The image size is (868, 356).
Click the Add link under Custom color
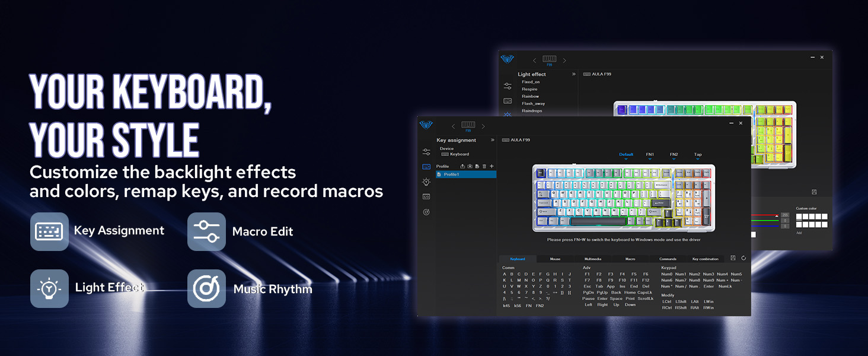(x=799, y=232)
